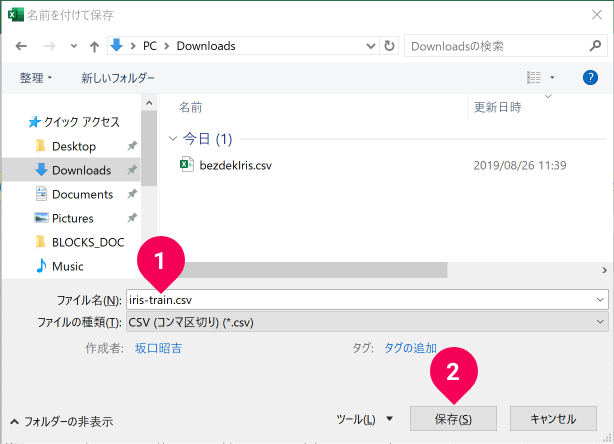Open the view options dropdown arrow
Image resolution: width=614 pixels, height=444 pixels.
[552, 78]
